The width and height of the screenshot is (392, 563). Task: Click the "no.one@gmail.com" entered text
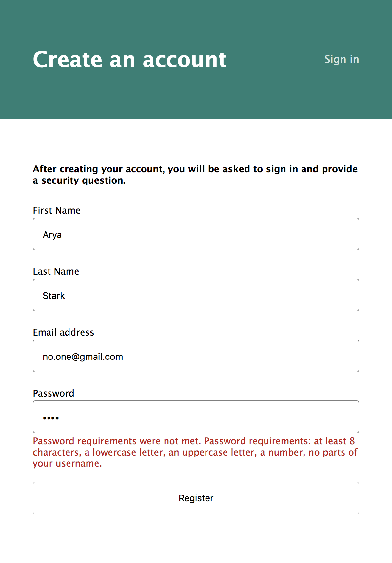83,357
